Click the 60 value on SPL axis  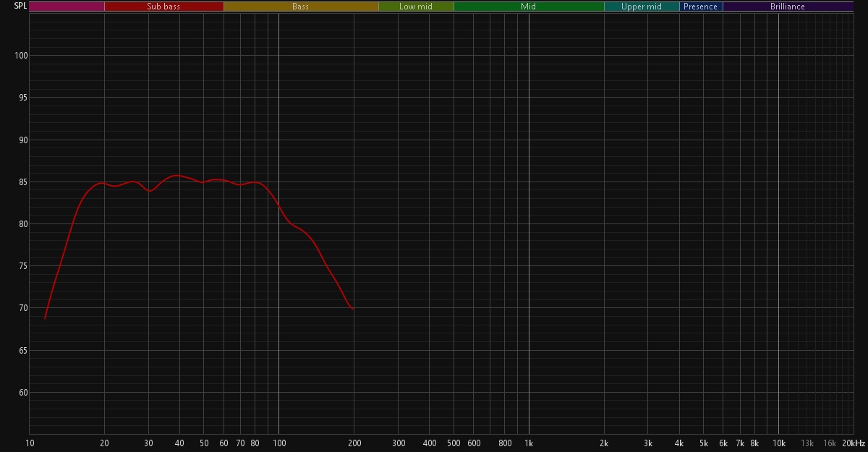[22, 393]
